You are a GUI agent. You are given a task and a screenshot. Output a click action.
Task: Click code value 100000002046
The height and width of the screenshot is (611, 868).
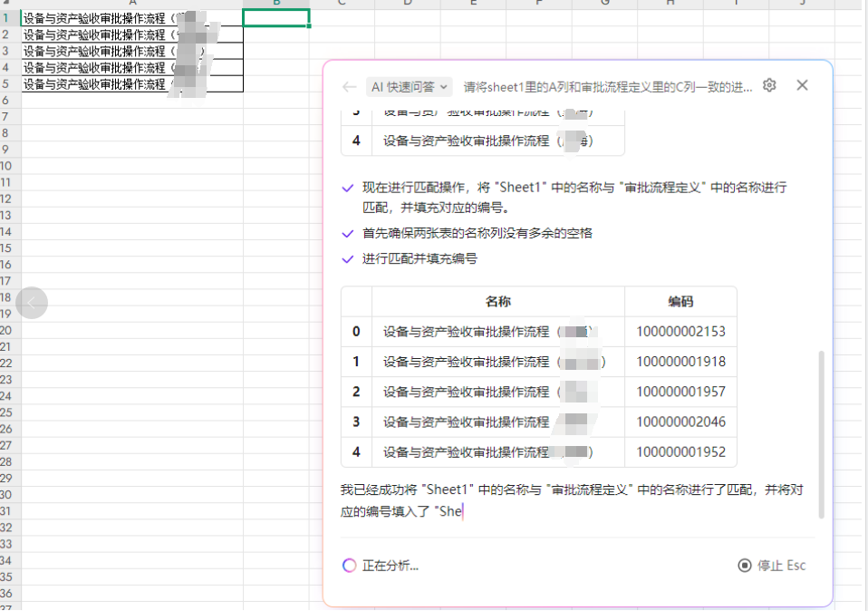680,422
